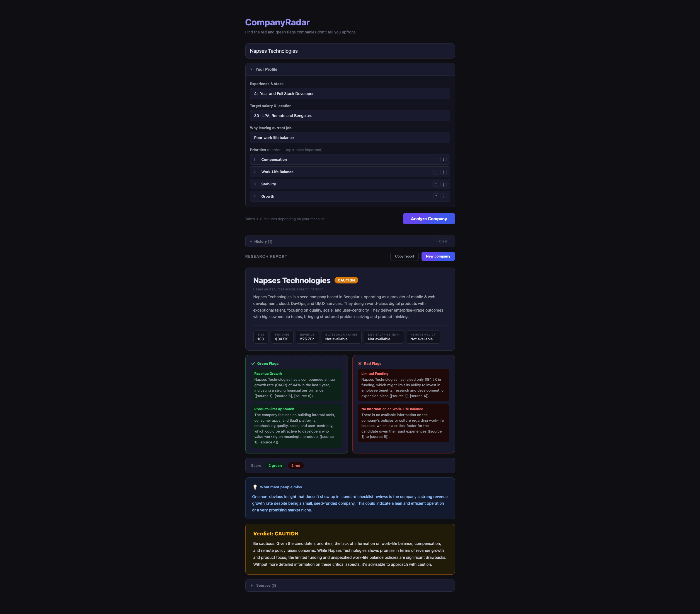Select the Compensation priority row
Image resolution: width=700 pixels, height=614 pixels.
[x=350, y=160]
